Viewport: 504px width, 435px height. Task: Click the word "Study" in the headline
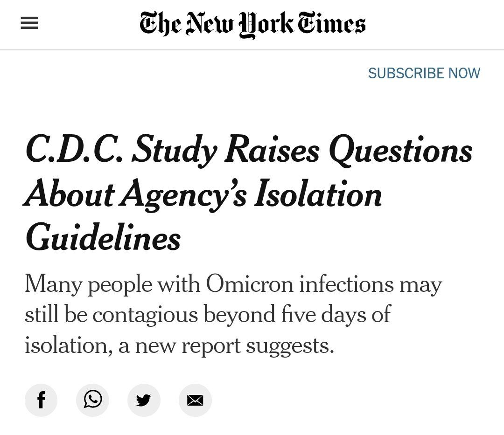coord(174,150)
